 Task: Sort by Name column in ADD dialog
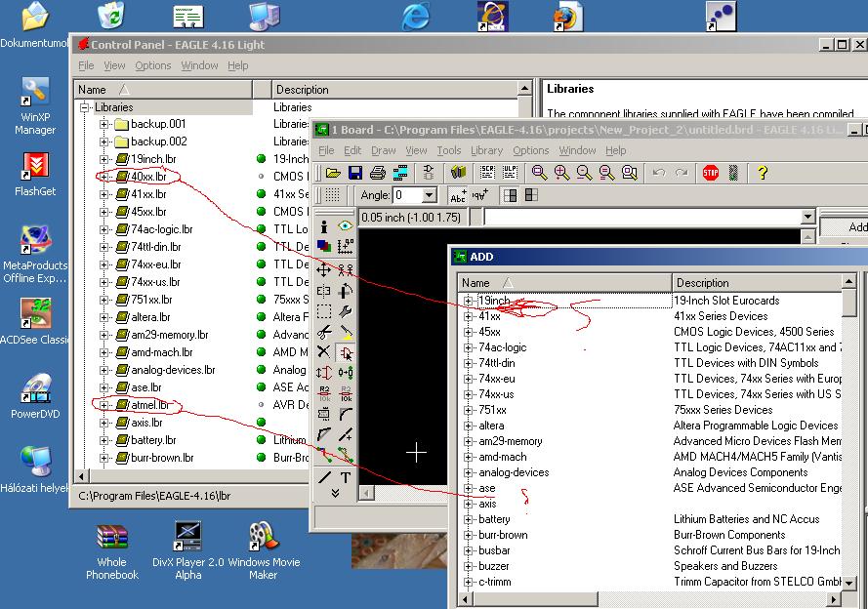[564, 283]
